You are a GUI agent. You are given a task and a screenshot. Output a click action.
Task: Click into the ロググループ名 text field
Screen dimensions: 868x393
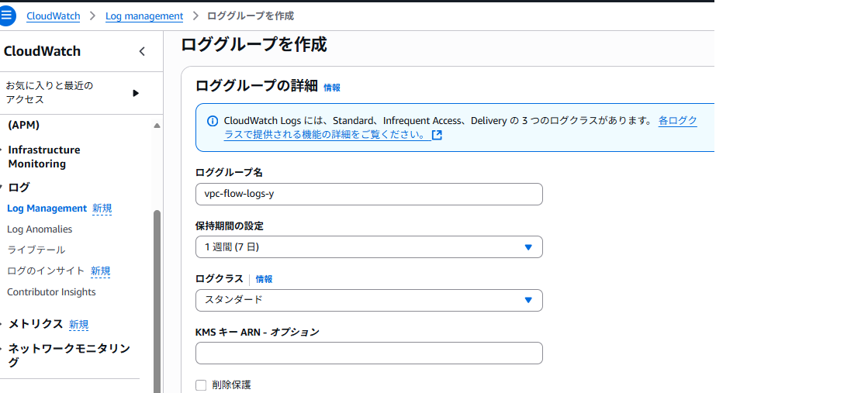point(368,194)
